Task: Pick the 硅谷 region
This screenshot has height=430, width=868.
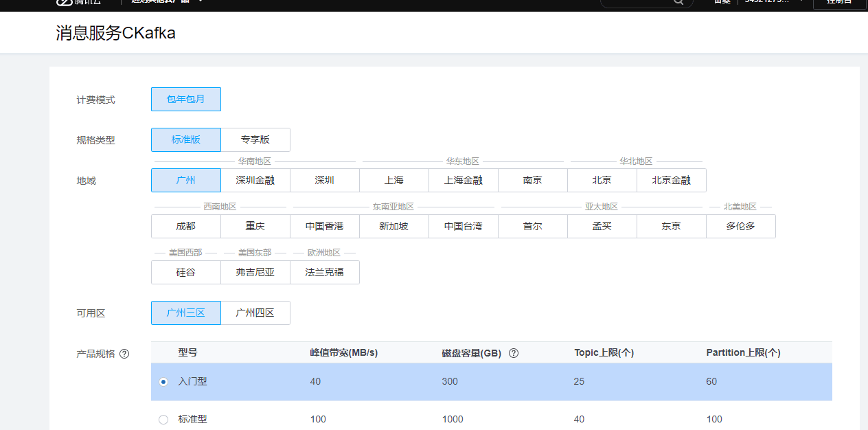Action: pyautogui.click(x=186, y=272)
